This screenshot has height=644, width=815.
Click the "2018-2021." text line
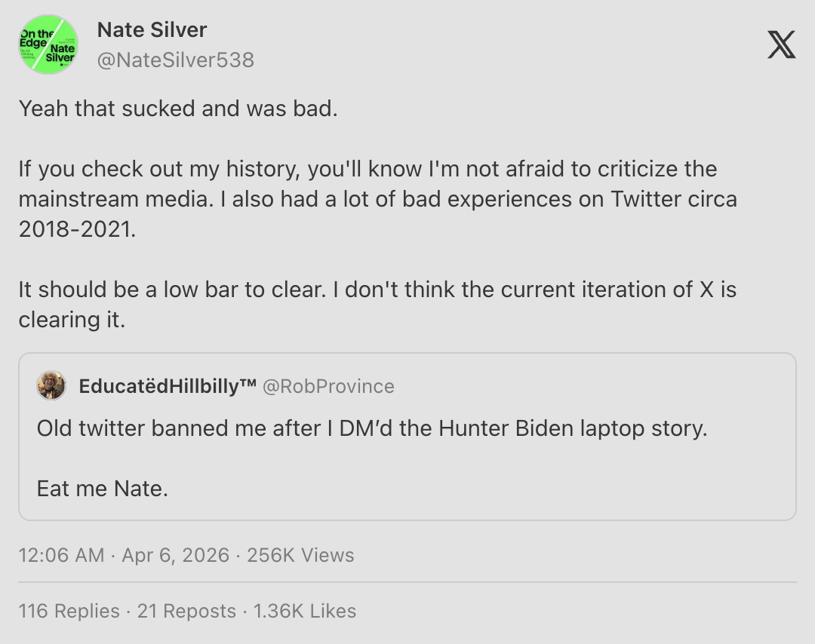[78, 229]
